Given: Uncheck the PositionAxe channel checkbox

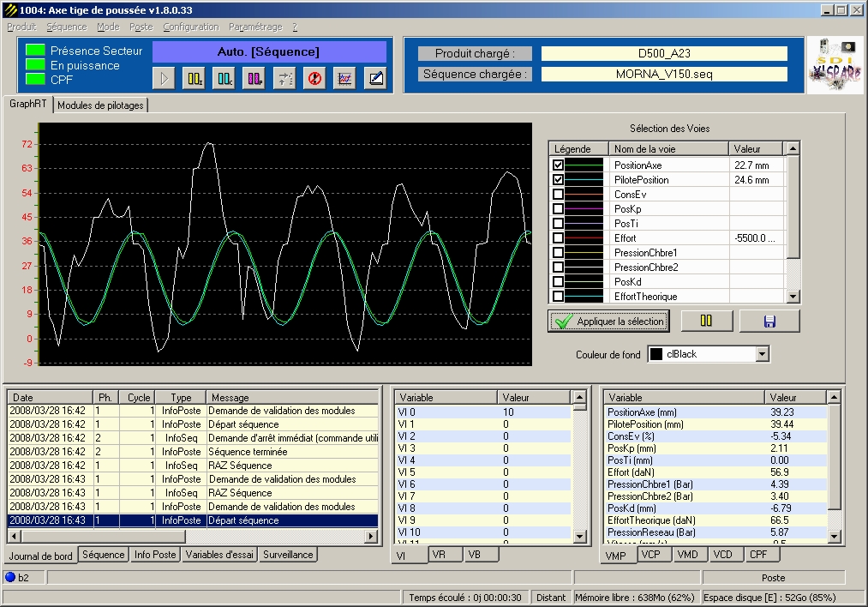Looking at the screenshot, I should click(558, 165).
